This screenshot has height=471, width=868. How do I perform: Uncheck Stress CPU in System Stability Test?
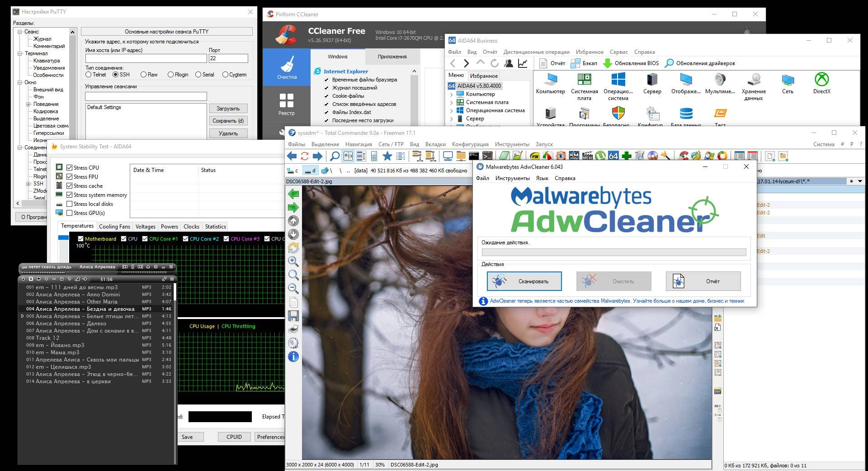click(x=70, y=167)
